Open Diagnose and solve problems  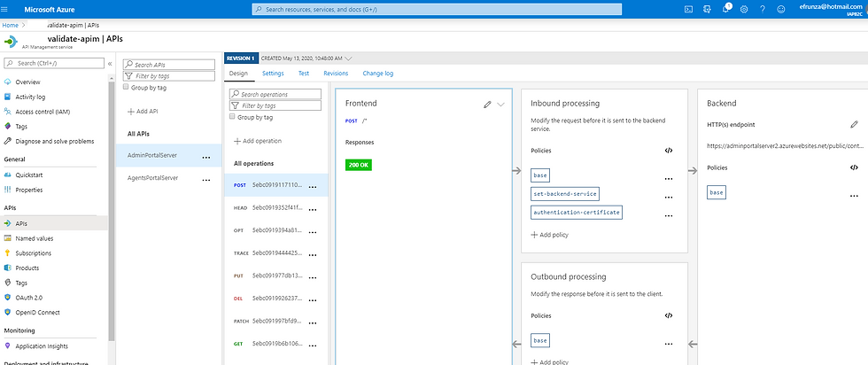[54, 141]
